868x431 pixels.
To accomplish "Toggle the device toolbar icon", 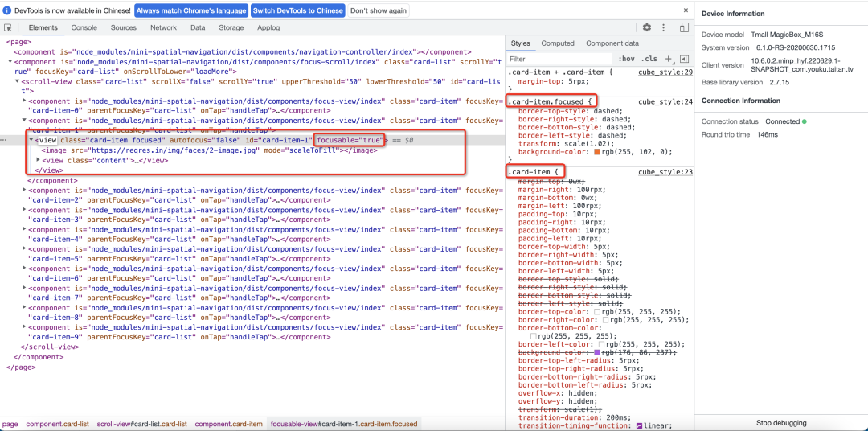I will point(685,27).
